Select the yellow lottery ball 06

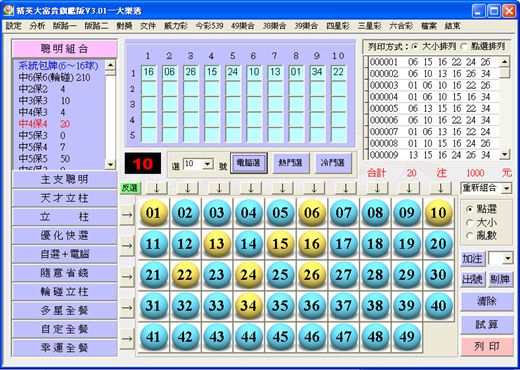[x=312, y=213]
